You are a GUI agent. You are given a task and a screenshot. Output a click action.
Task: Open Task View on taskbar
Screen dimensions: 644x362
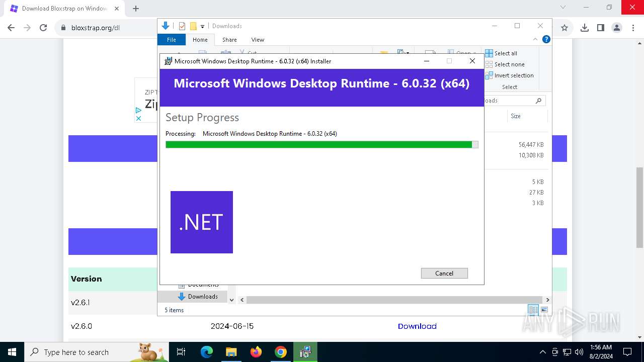(181, 352)
